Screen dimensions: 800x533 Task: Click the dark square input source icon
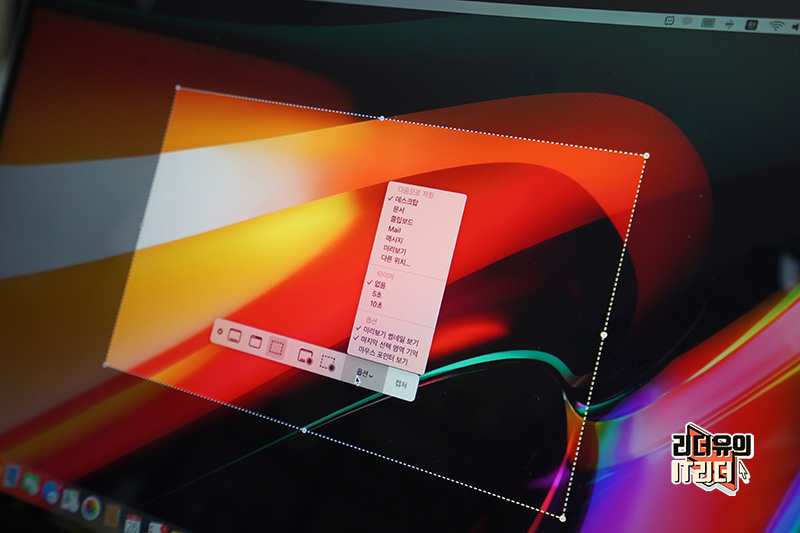751,24
